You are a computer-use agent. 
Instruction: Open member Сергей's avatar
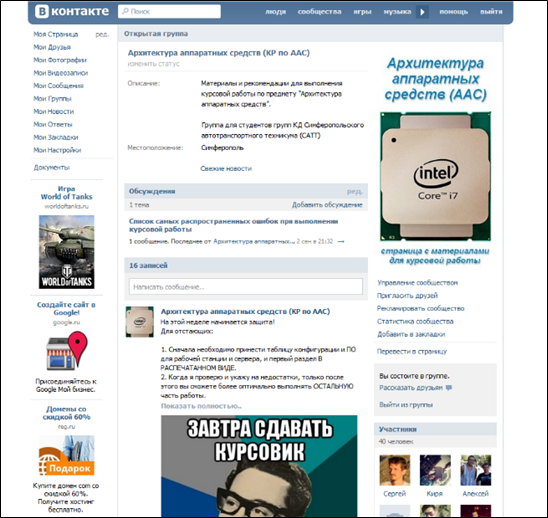coord(395,470)
